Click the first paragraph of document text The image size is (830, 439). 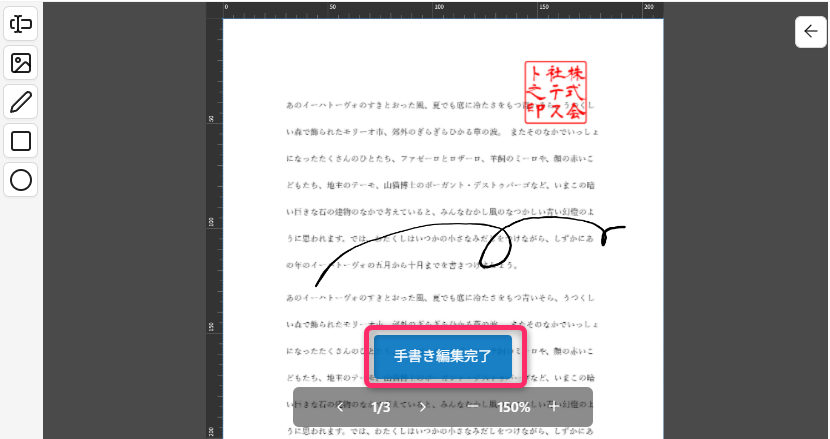click(x=440, y=185)
